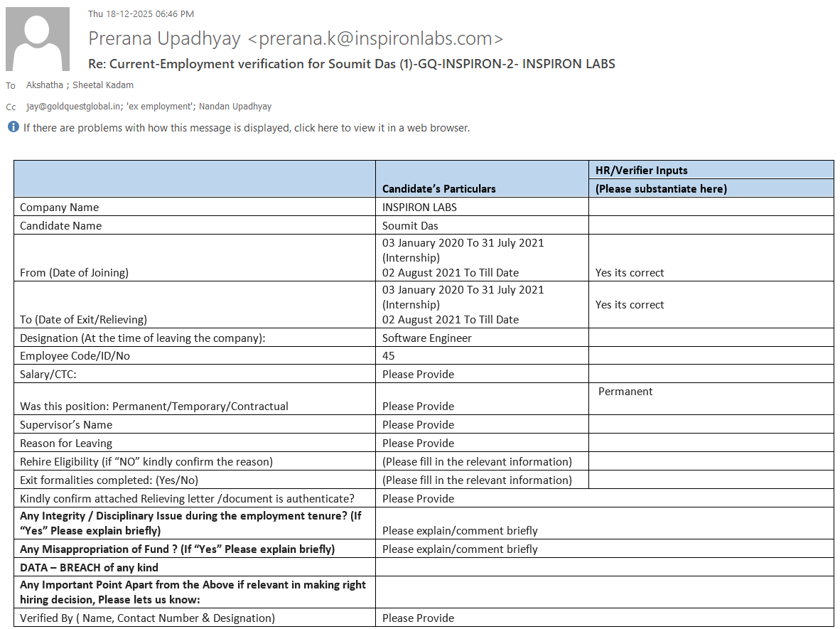Click the empty verifier cell for Supervisor's Name
The height and width of the screenshot is (629, 840).
tap(711, 424)
